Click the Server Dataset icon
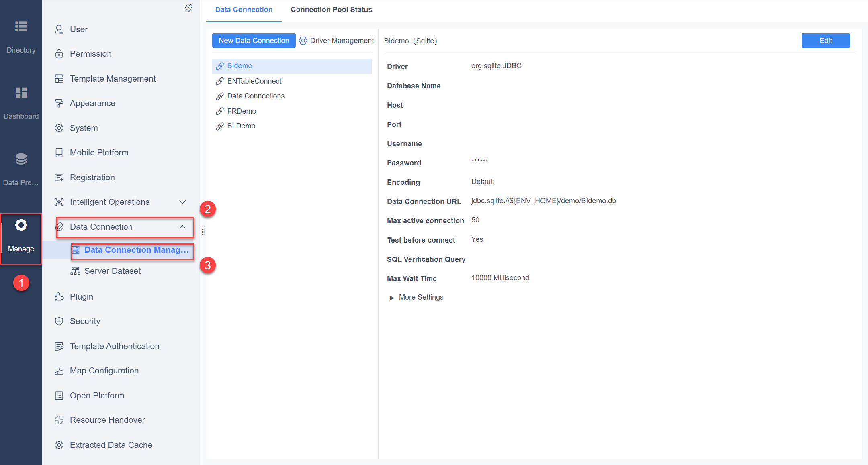This screenshot has height=465, width=868. coord(75,271)
